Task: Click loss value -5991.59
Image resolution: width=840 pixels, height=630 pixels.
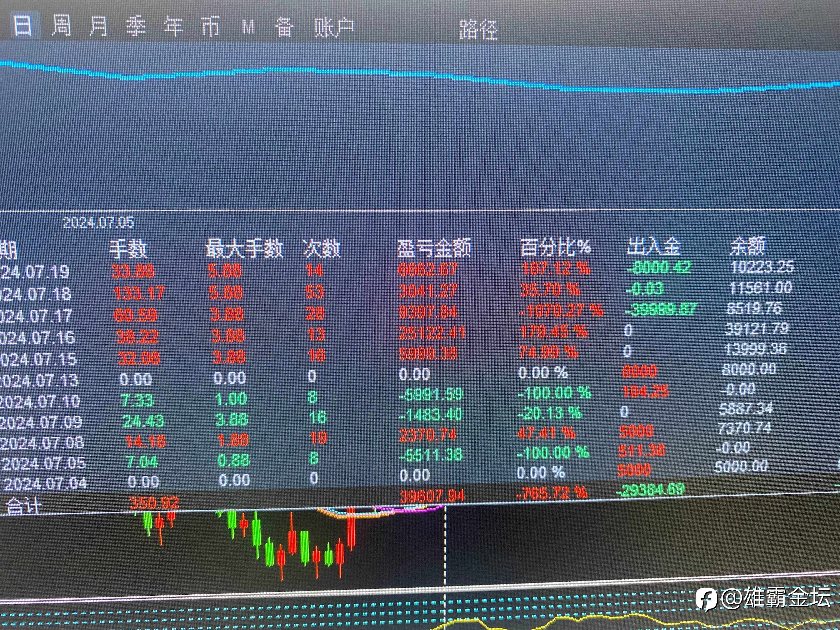Action: [x=431, y=394]
